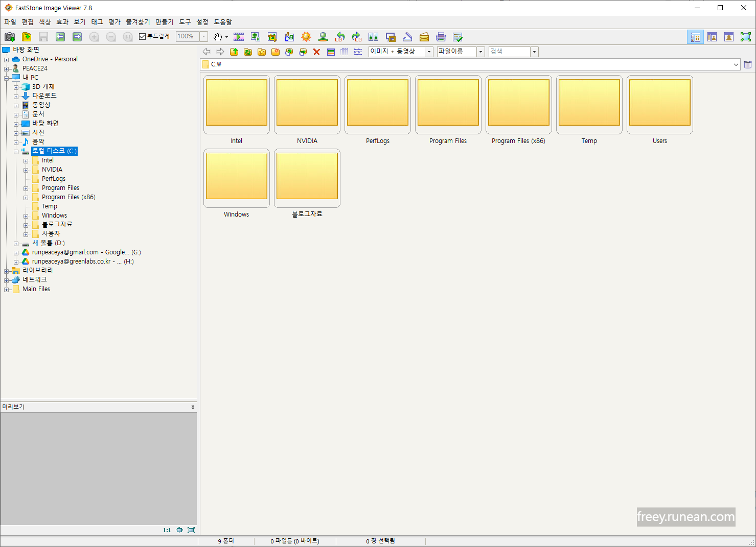
Task: Click the screen capture camera icon
Action: [10, 37]
